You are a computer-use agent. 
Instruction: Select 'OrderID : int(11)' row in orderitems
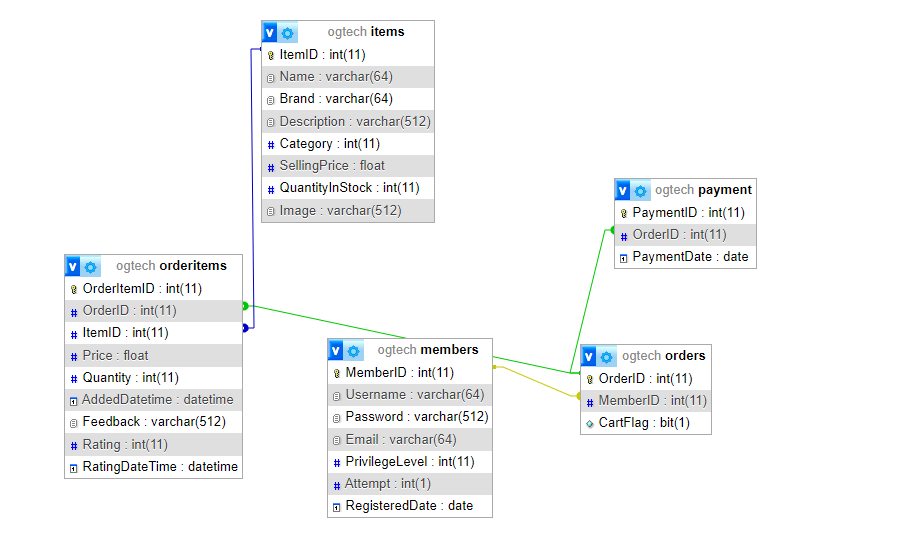(154, 311)
